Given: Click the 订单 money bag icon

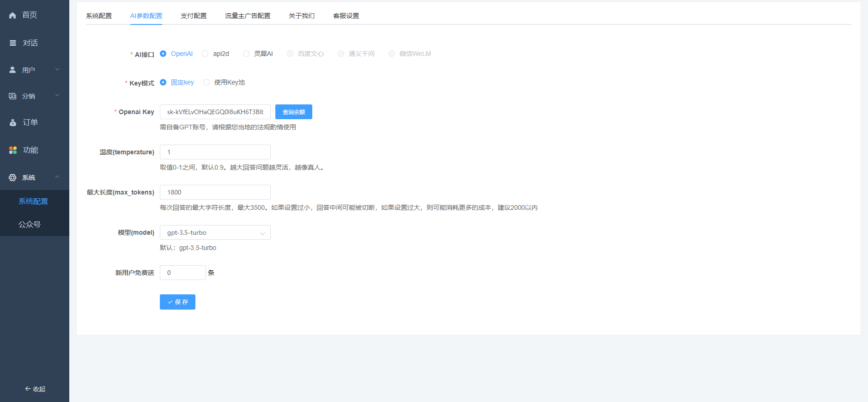Looking at the screenshot, I should (x=13, y=122).
